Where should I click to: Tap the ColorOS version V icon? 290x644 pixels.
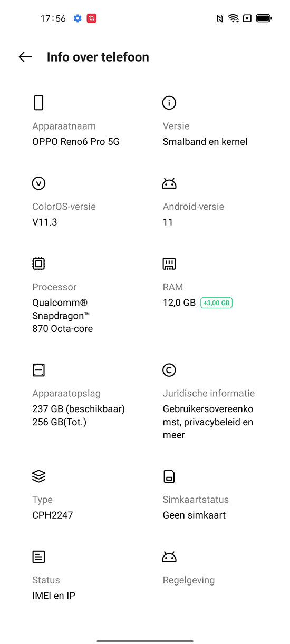[38, 183]
